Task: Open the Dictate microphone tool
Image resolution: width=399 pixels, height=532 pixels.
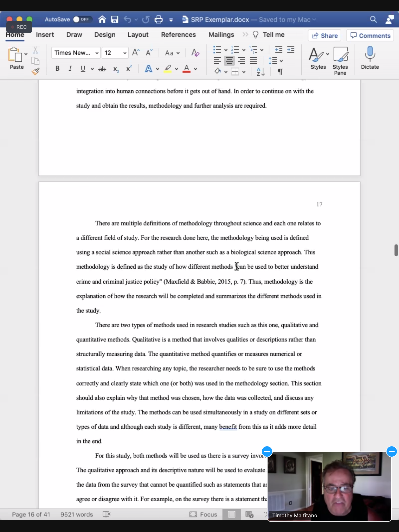Action: pos(370,58)
